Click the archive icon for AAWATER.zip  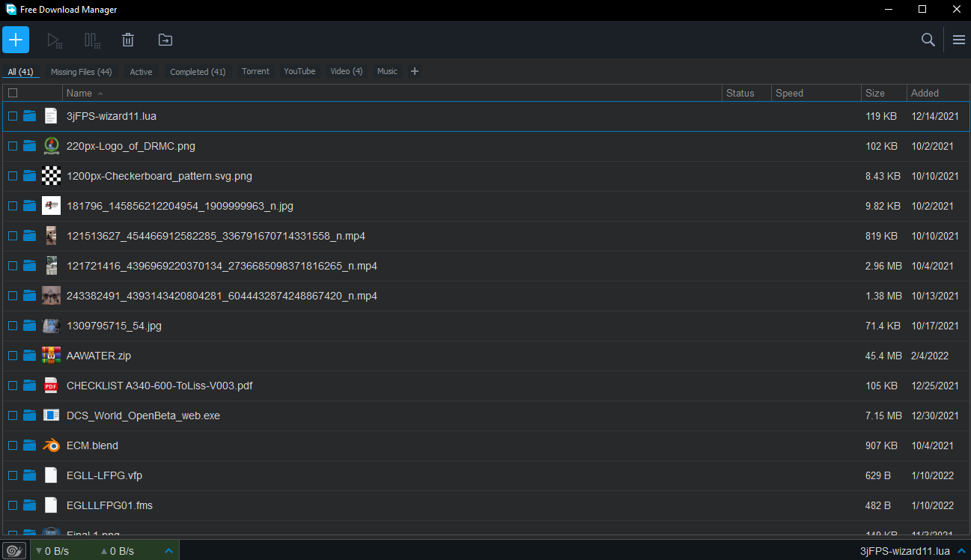(x=51, y=356)
